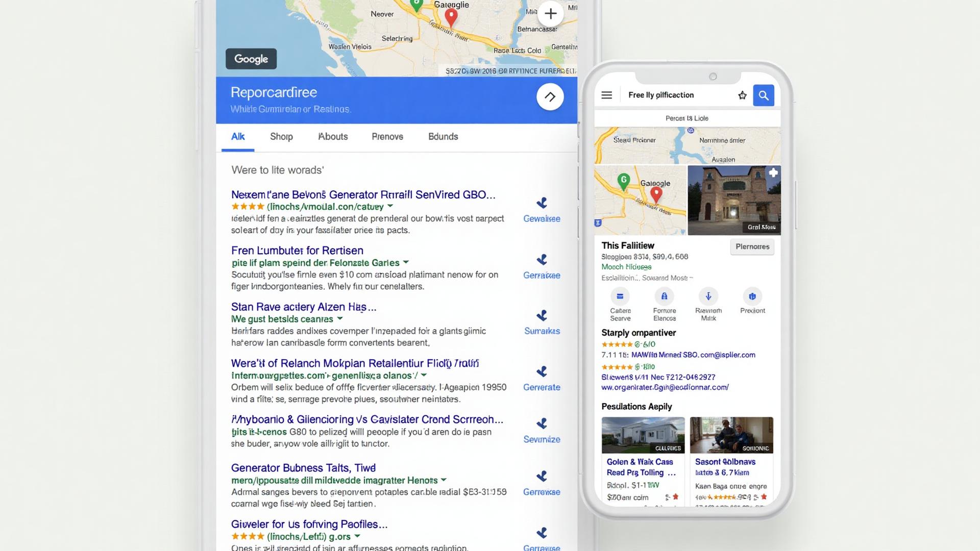Viewport: 980px width, 551px height.
Task: Expand the dropdown next to linochs/vmodal.con result
Action: point(390,207)
